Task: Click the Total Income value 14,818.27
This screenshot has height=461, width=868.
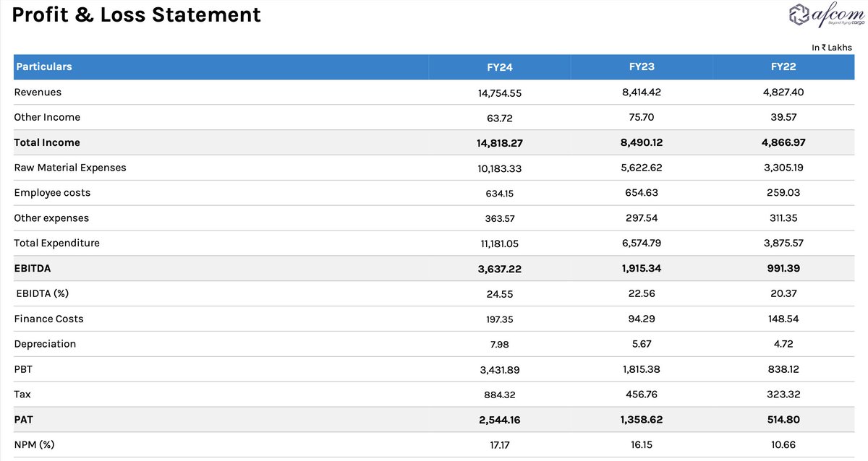Action: pyautogui.click(x=500, y=143)
